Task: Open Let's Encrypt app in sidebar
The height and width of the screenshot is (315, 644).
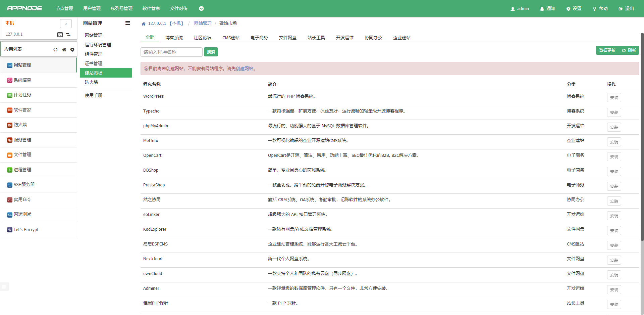Action: [26, 230]
